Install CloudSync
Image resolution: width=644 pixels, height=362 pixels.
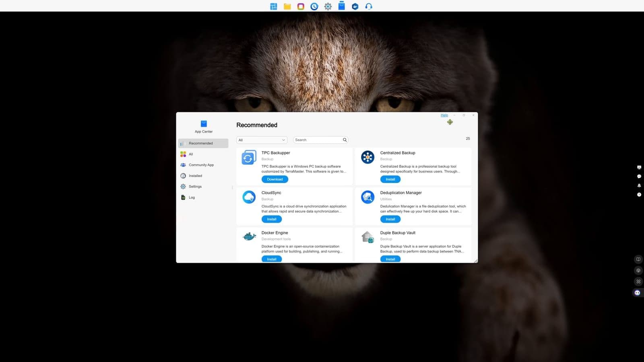(x=272, y=219)
